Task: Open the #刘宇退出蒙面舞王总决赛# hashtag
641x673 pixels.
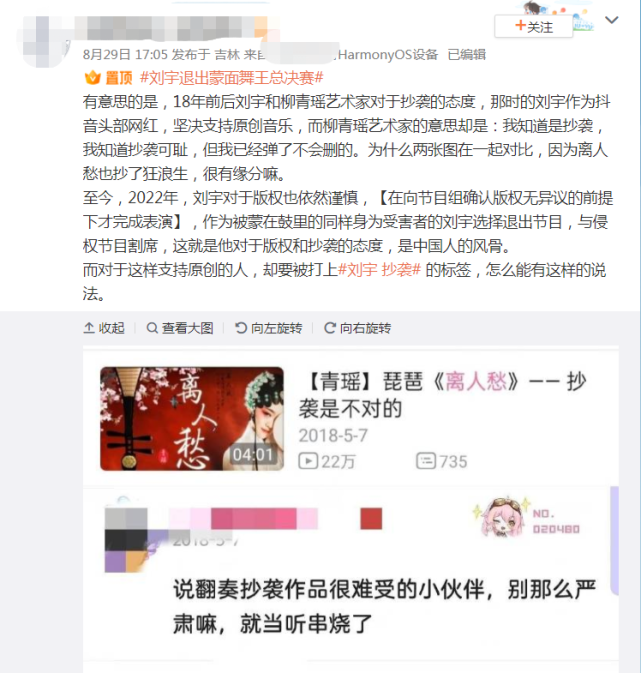Action: point(231,78)
